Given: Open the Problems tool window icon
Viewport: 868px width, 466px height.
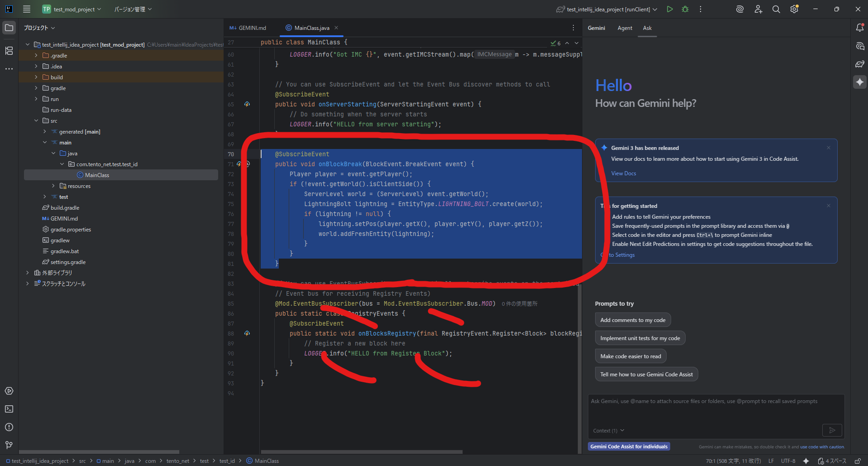Looking at the screenshot, I should [9, 427].
